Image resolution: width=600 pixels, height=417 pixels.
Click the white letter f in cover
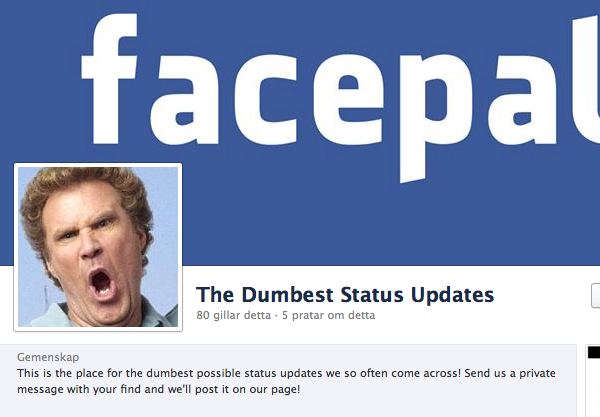pos(109,79)
